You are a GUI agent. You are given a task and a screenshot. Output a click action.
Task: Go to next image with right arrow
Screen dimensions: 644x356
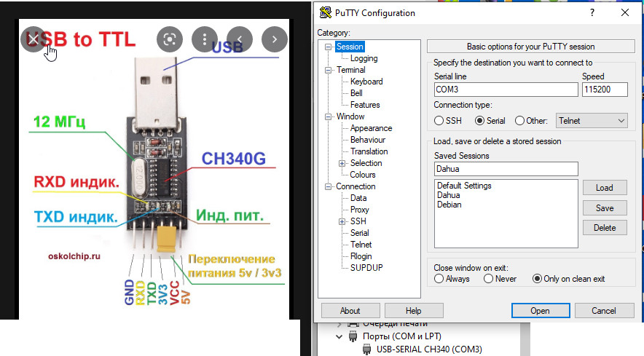click(275, 39)
